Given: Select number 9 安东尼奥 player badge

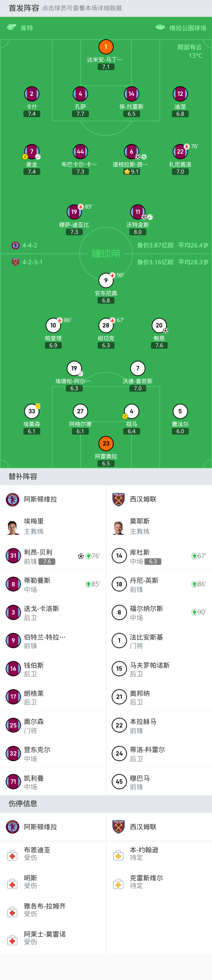Looking at the screenshot, I should [x=106, y=281].
